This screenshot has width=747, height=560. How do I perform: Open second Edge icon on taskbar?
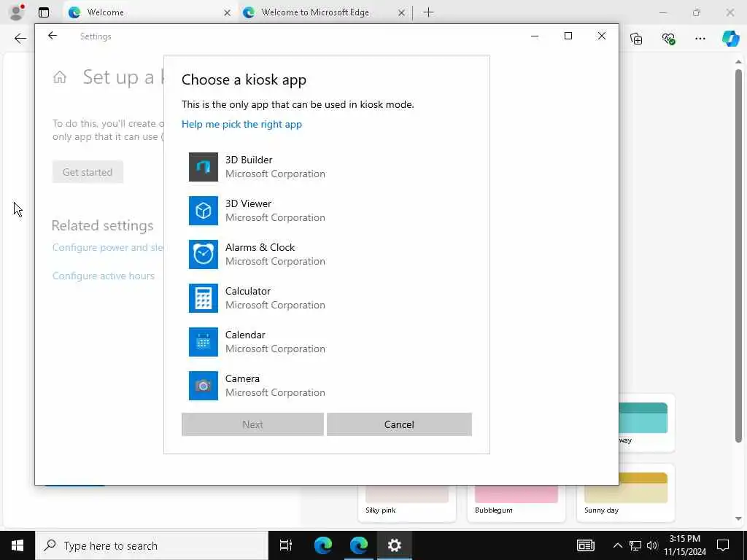pos(359,545)
